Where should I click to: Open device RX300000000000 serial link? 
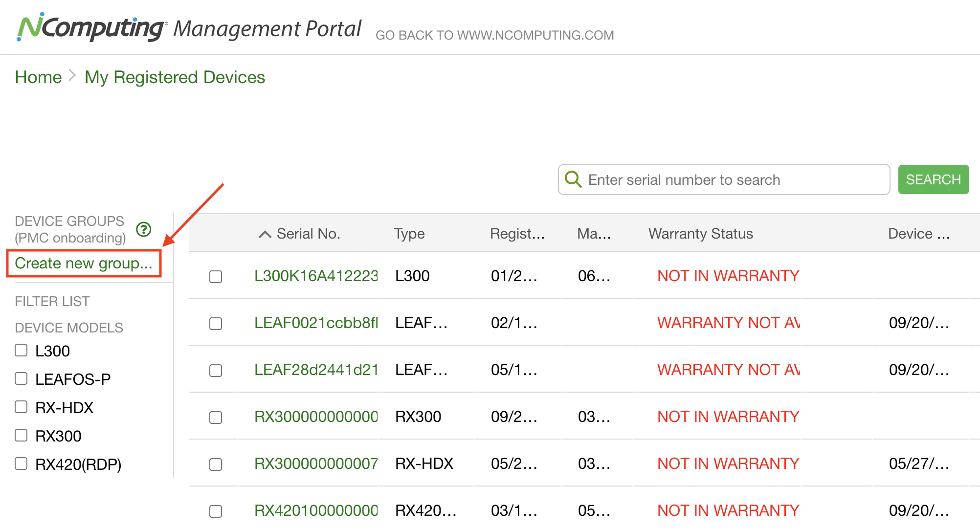[x=316, y=417]
